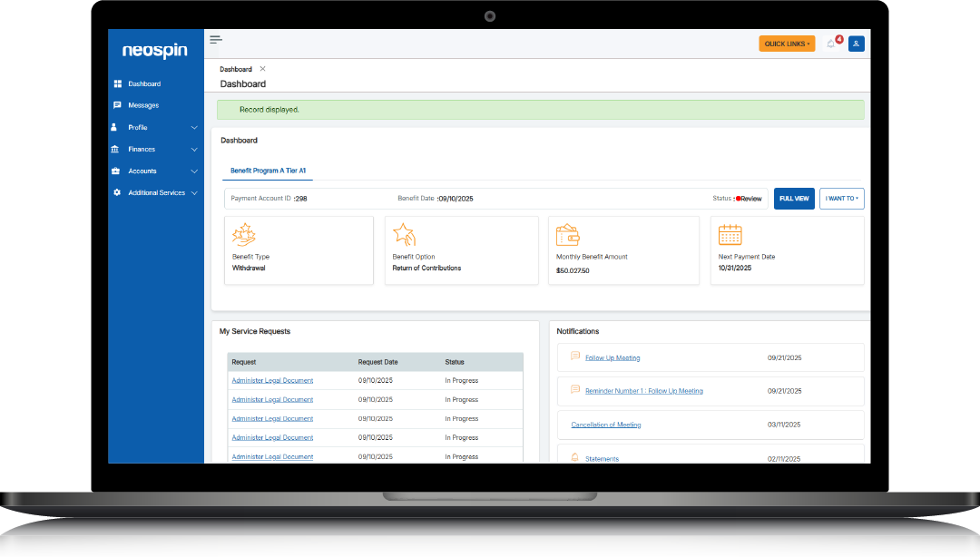Click the Next Payment Date calendar icon
This screenshot has width=980, height=557.
[730, 235]
